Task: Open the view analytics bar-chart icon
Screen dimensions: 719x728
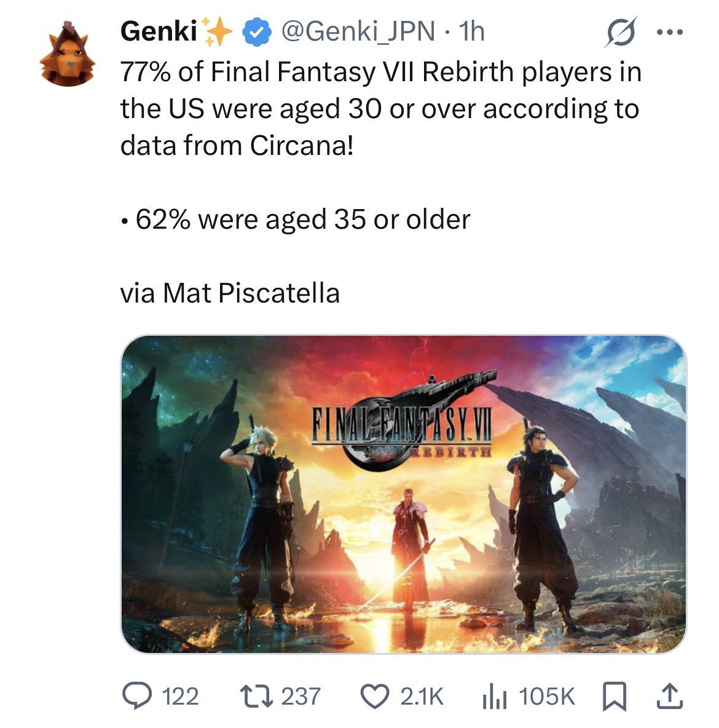Action: coord(494,697)
